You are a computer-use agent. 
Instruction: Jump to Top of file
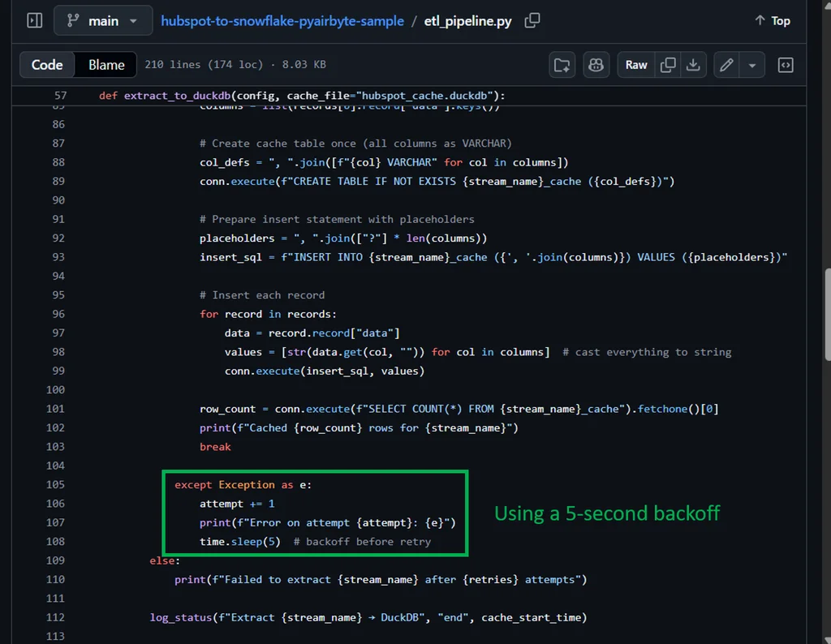pyautogui.click(x=773, y=20)
